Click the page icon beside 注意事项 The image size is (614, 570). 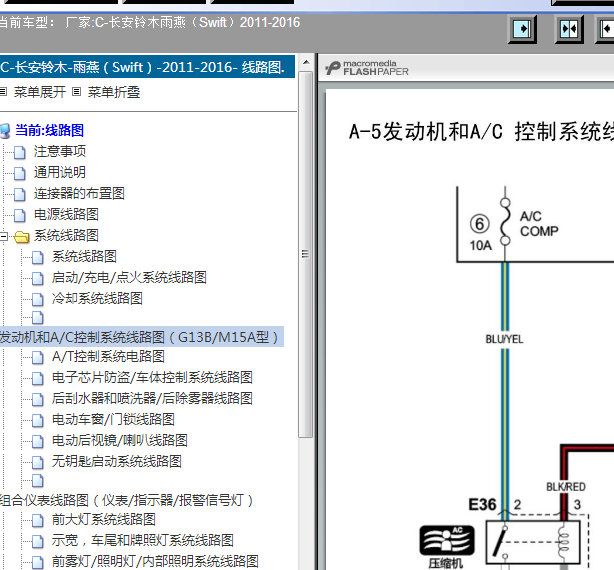pyautogui.click(x=20, y=152)
